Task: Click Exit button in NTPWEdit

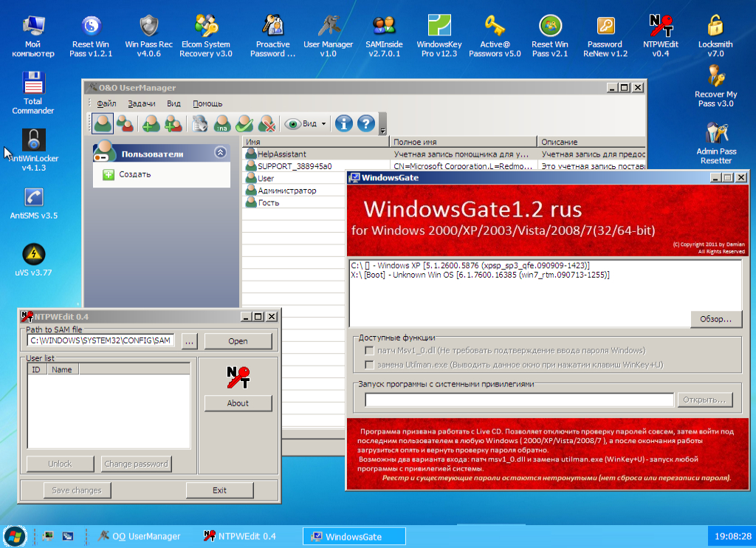Action: coord(220,490)
